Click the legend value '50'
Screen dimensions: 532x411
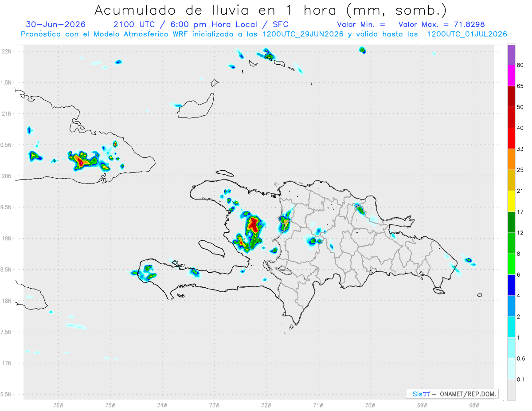pyautogui.click(x=520, y=107)
